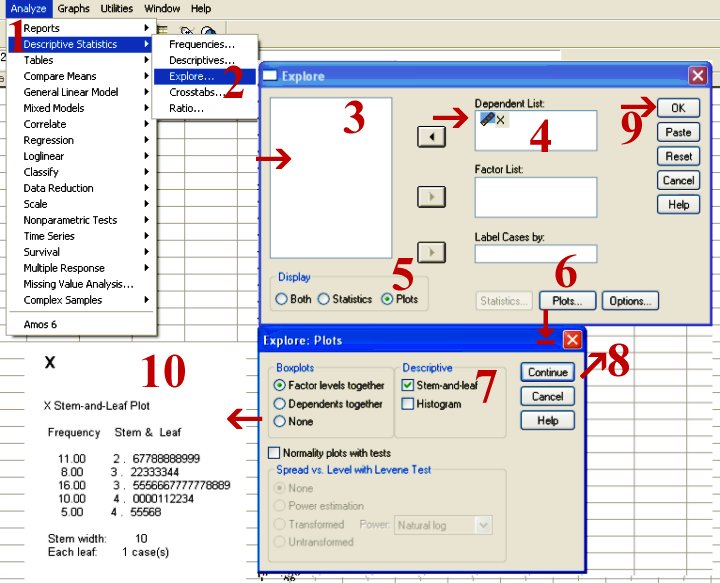Expand the Multiple Response submenu
Viewport: 720px width, 583px height.
81,268
